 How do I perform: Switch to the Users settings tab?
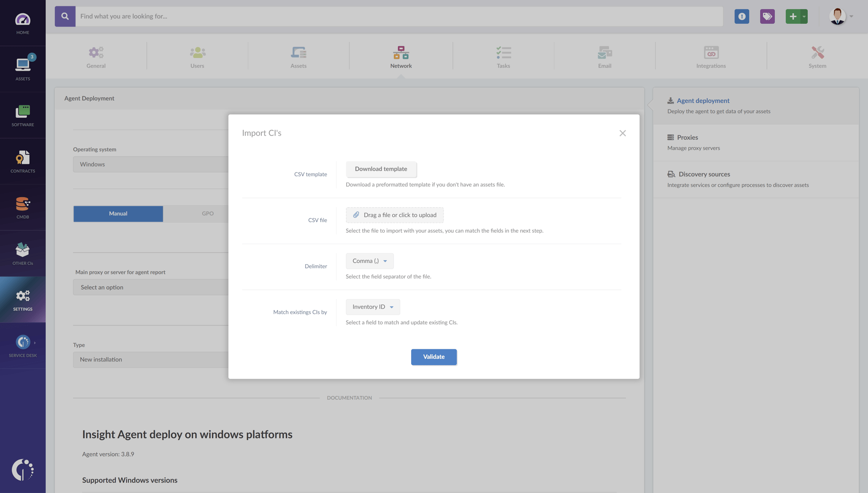coord(197,56)
